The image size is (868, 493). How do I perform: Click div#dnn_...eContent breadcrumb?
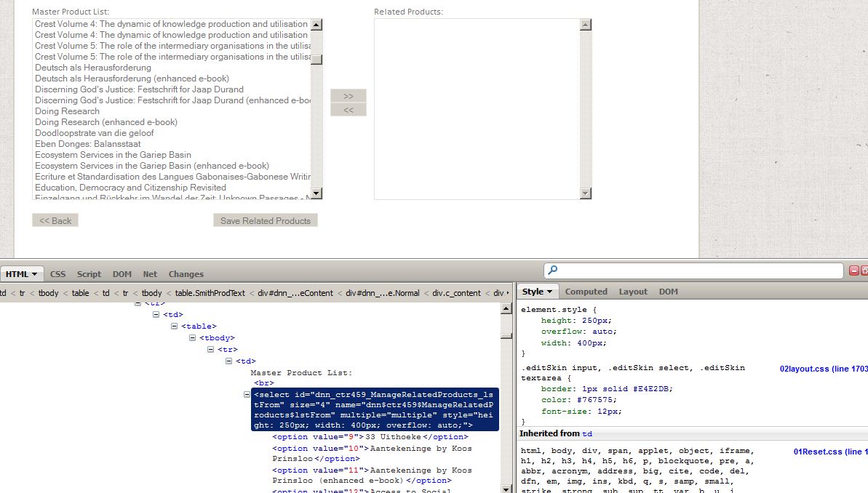295,293
